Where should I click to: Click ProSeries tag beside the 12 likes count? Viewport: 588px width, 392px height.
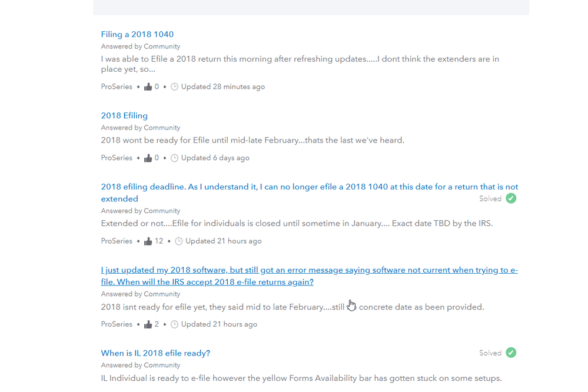pyautogui.click(x=117, y=241)
